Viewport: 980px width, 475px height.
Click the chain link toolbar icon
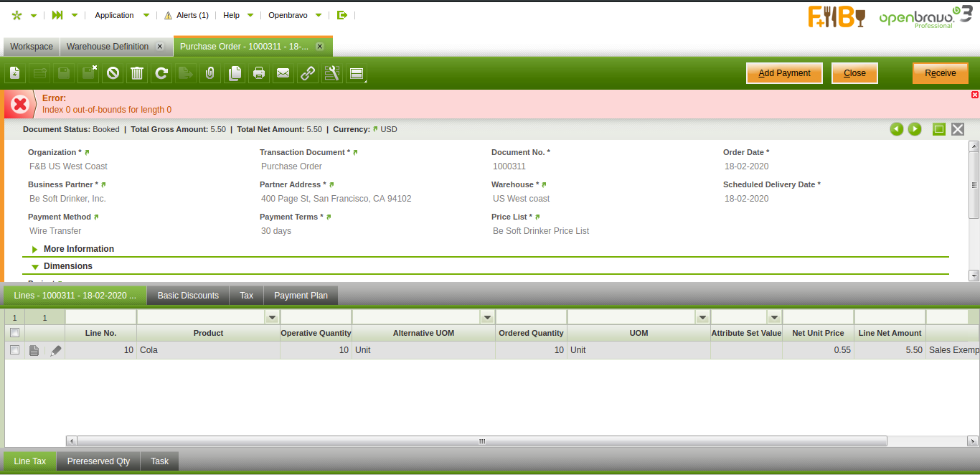tap(308, 73)
